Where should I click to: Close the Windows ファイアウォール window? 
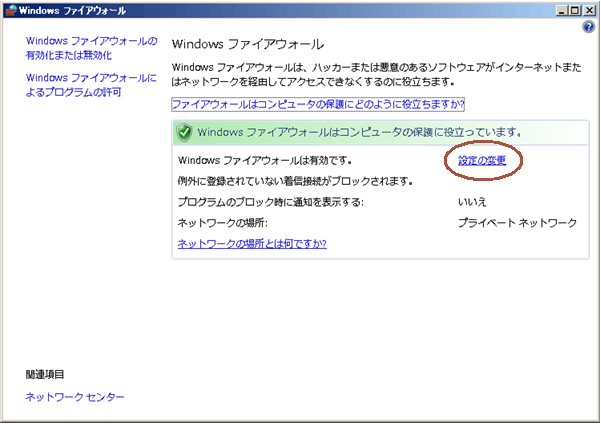click(x=589, y=10)
